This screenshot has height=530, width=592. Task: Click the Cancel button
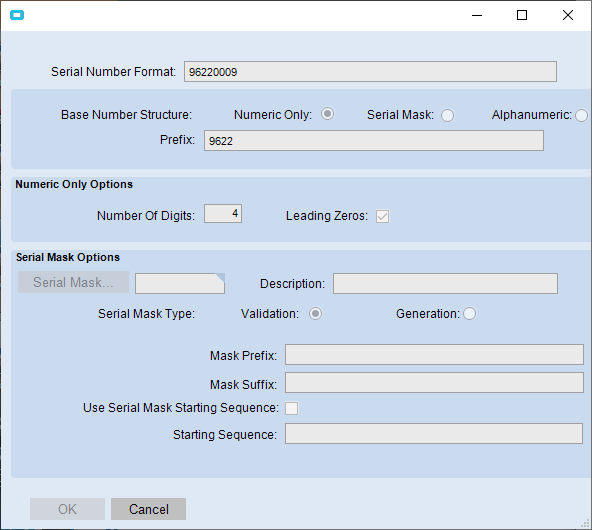(148, 509)
